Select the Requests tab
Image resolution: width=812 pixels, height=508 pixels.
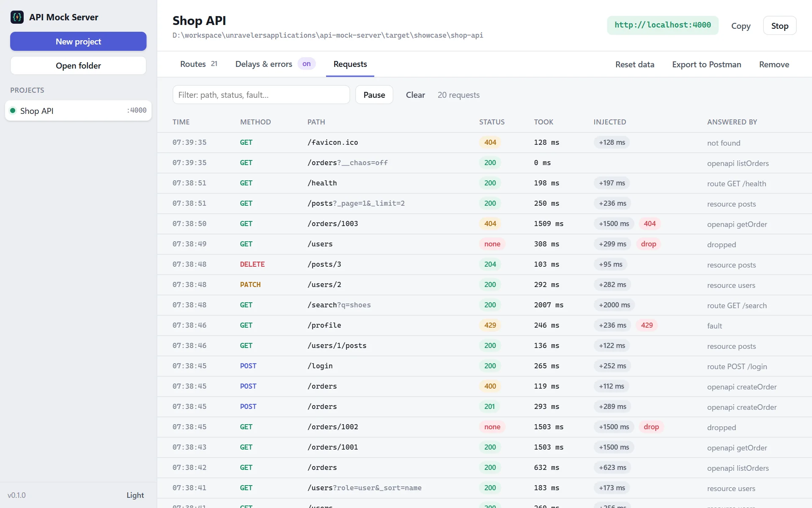[350, 64]
